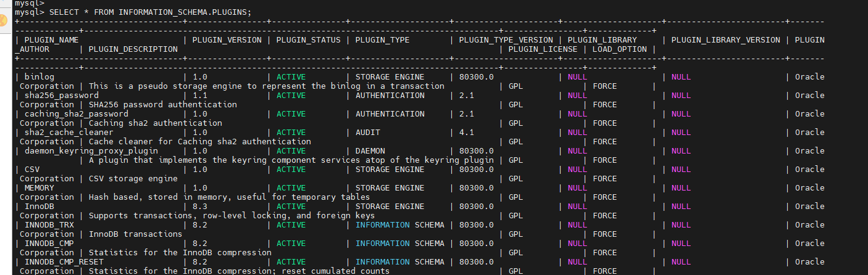Viewport: 868px width, 275px height.
Task: Click the PLUGIN_LIBRARY column header
Action: (x=603, y=40)
